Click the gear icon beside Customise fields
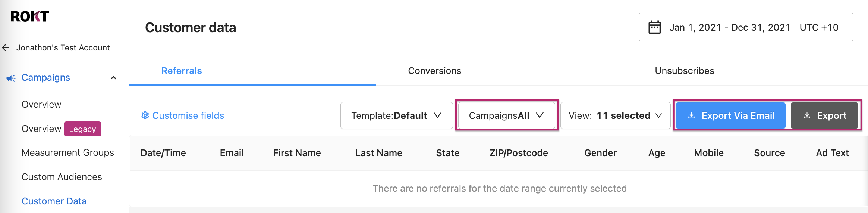 click(x=145, y=115)
